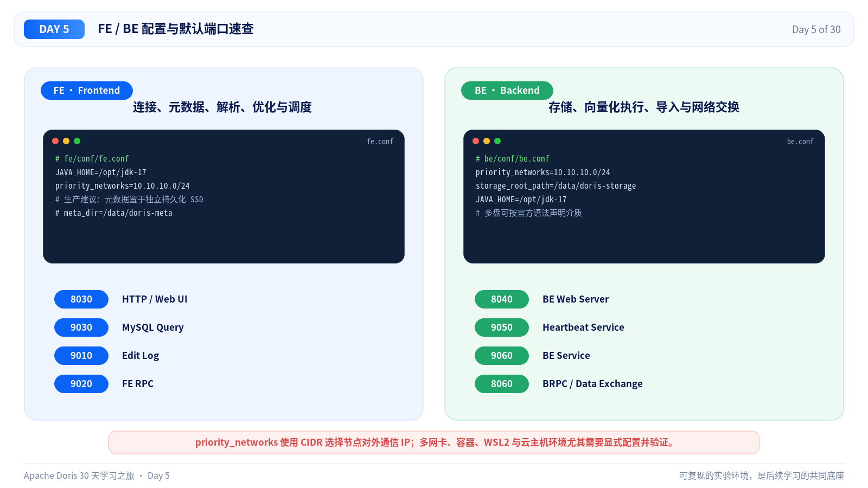This screenshot has width=868, height=488.
Task: Click the Day 5 of 30 indicator
Action: pyautogui.click(x=816, y=29)
